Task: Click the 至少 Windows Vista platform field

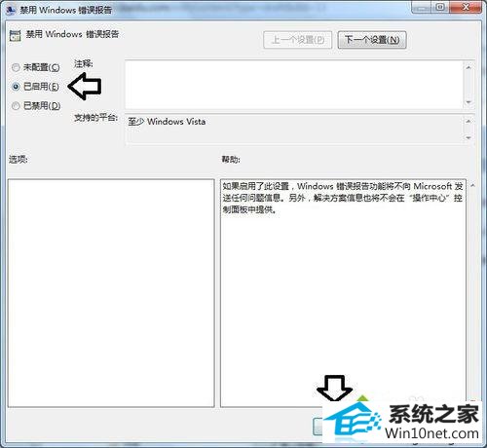Action: point(294,129)
